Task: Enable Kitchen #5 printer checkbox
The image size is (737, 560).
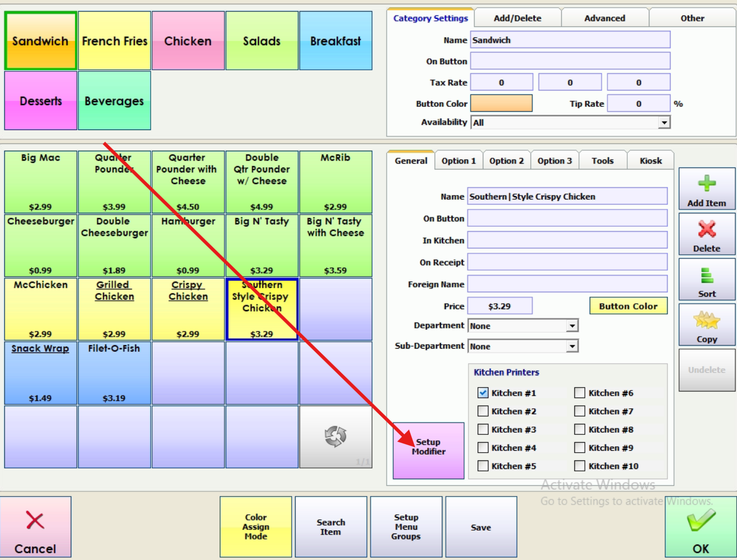Action: [x=483, y=466]
